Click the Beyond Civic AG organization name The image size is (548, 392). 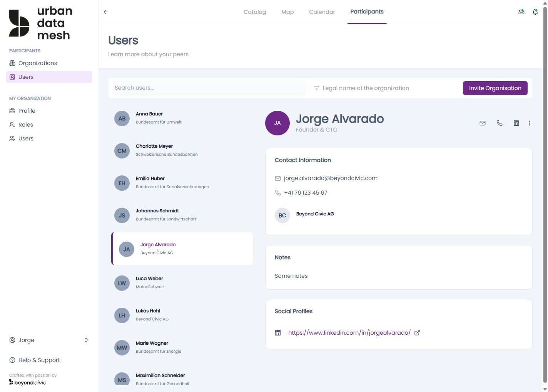point(315,214)
